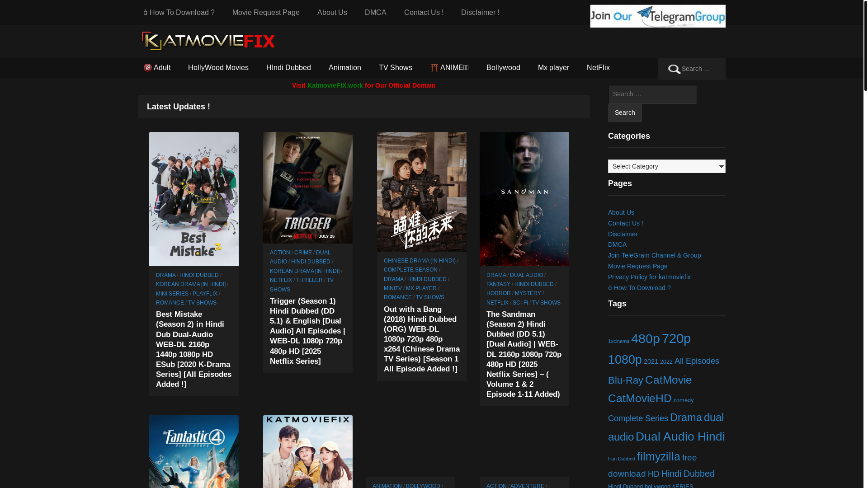Viewport: 868px width, 488px height.
Task: Open the Join Our Telegram Group banner
Action: coord(657,16)
